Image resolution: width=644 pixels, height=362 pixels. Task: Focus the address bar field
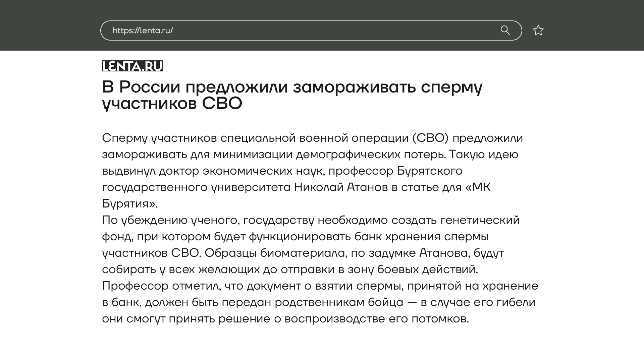coord(302,31)
